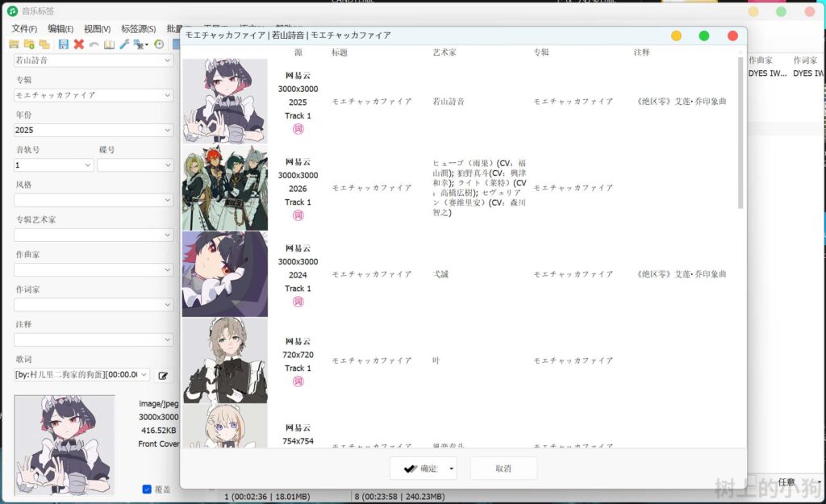Image resolution: width=826 pixels, height=504 pixels.
Task: Click the 取消 cancel button
Action: [x=503, y=469]
